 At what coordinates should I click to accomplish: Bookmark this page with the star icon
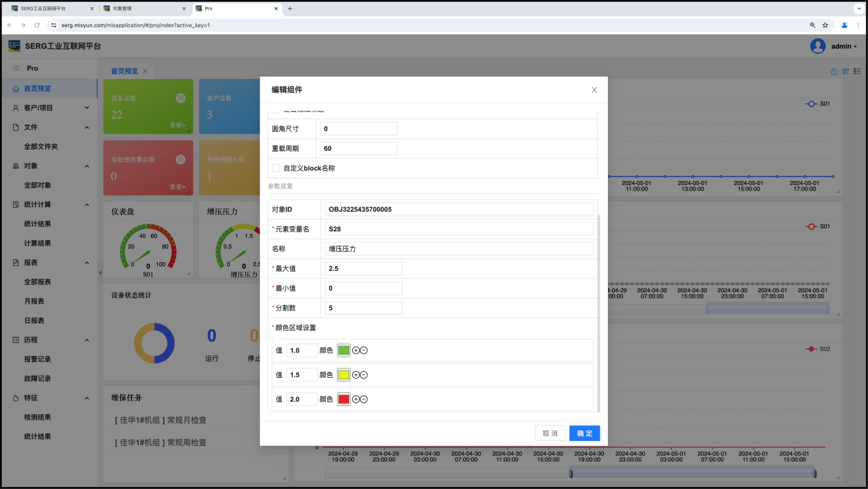coord(825,25)
